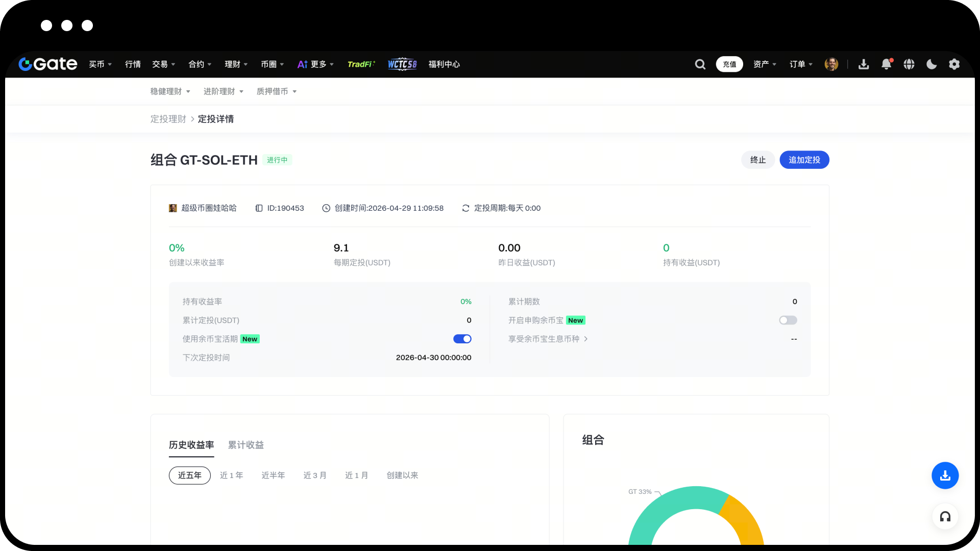The width and height of the screenshot is (980, 551).
Task: Expand the 进阶理财 submenu
Action: (x=224, y=91)
